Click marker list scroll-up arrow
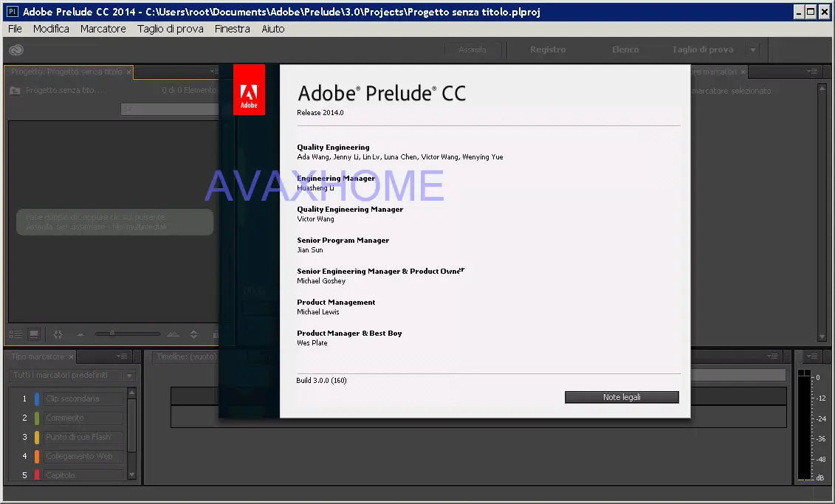Viewport: 835px width, 504px height. tap(132, 393)
